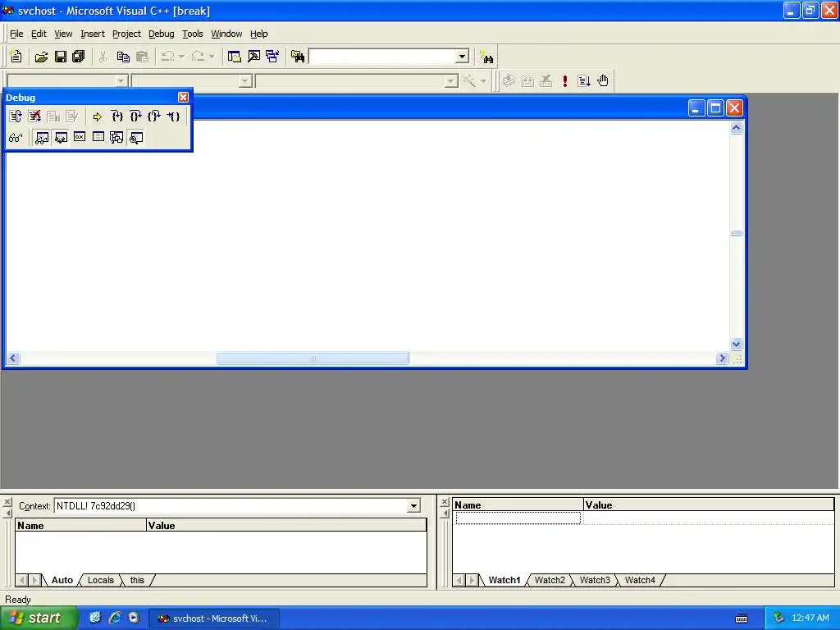Toggle the Watch window button in the Debug toolbar

[42, 138]
